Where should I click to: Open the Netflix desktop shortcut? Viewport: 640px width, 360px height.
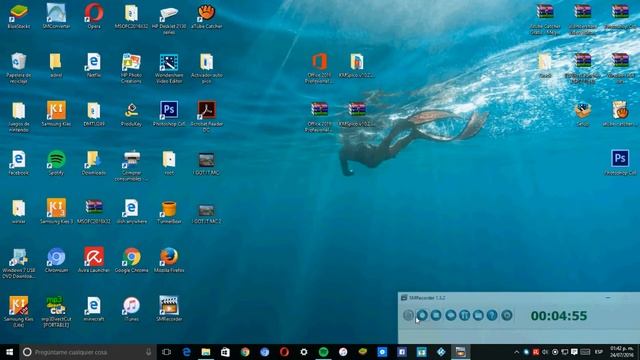tap(94, 65)
